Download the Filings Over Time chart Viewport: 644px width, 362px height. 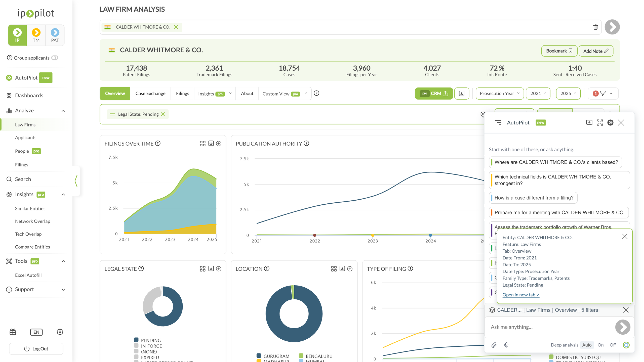pyautogui.click(x=211, y=143)
